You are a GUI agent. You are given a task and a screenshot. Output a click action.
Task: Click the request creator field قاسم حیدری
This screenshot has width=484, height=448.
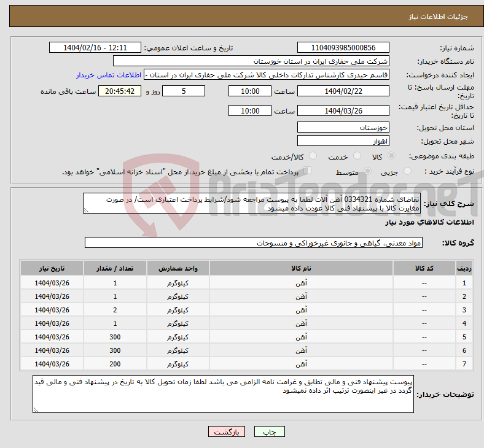267,75
